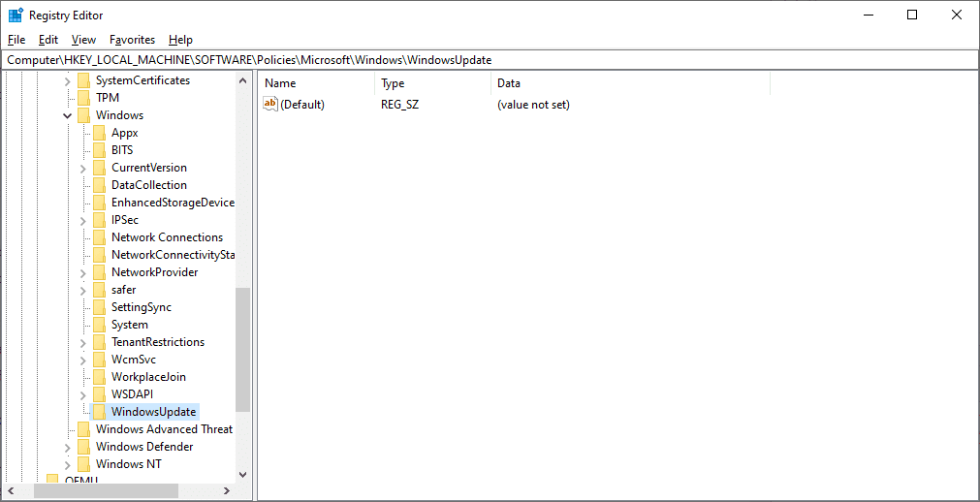Collapse the Windows key
980x502 pixels.
pyautogui.click(x=68, y=115)
